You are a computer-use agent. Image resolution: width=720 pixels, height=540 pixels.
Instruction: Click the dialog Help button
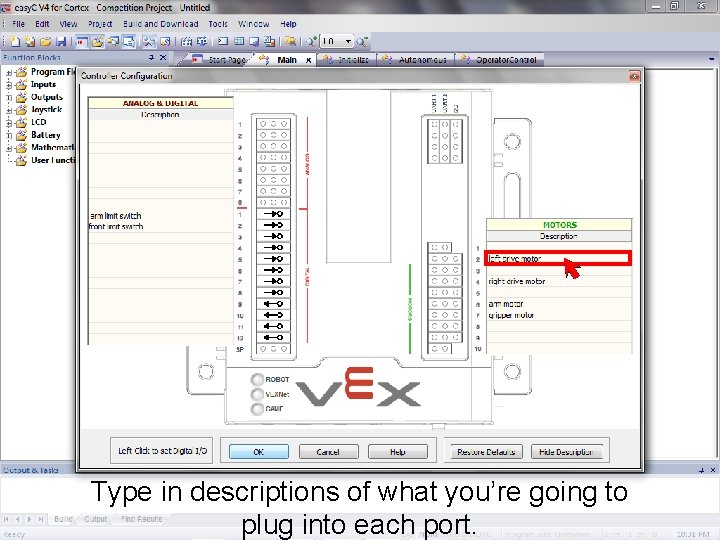pyautogui.click(x=398, y=452)
